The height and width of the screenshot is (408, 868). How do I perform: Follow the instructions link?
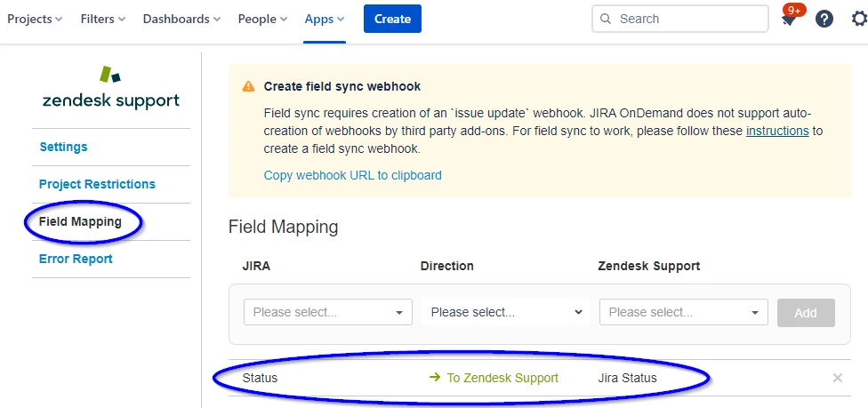777,132
